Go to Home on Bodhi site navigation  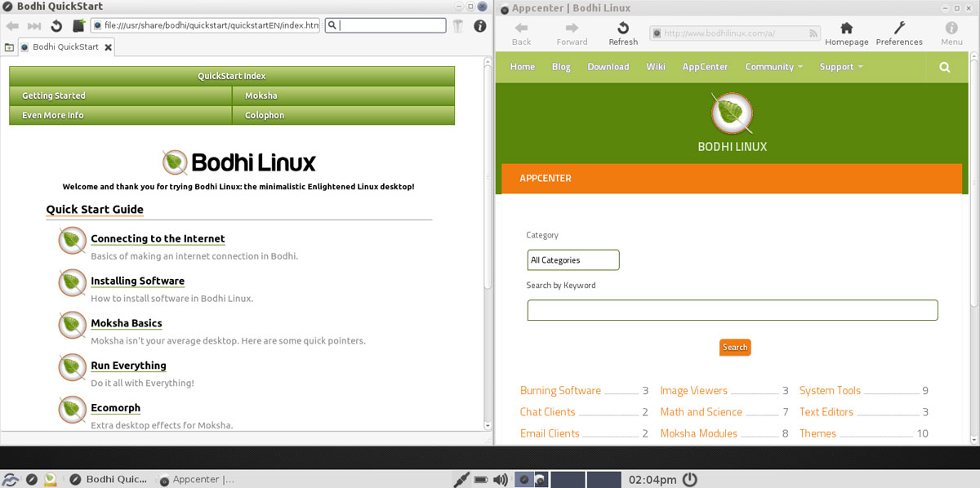[x=523, y=67]
